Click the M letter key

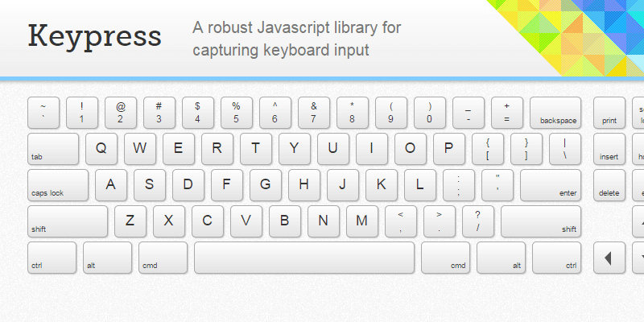pyautogui.click(x=362, y=221)
